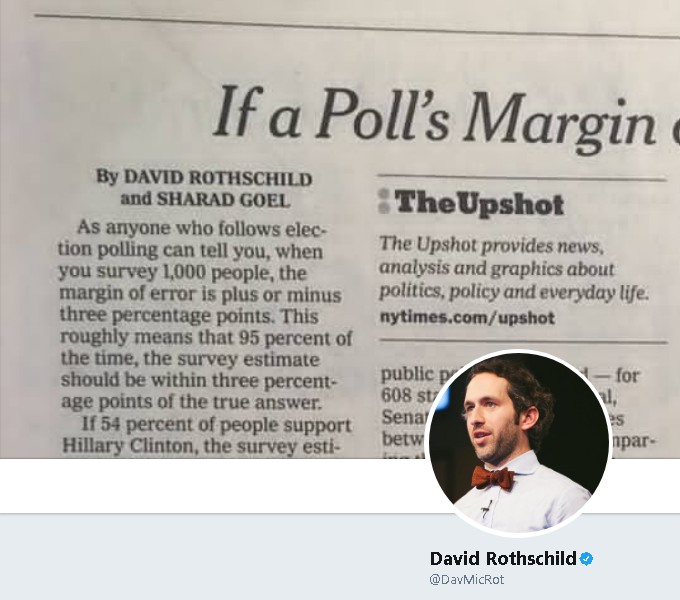Open the newspaper header banner image

340,229
